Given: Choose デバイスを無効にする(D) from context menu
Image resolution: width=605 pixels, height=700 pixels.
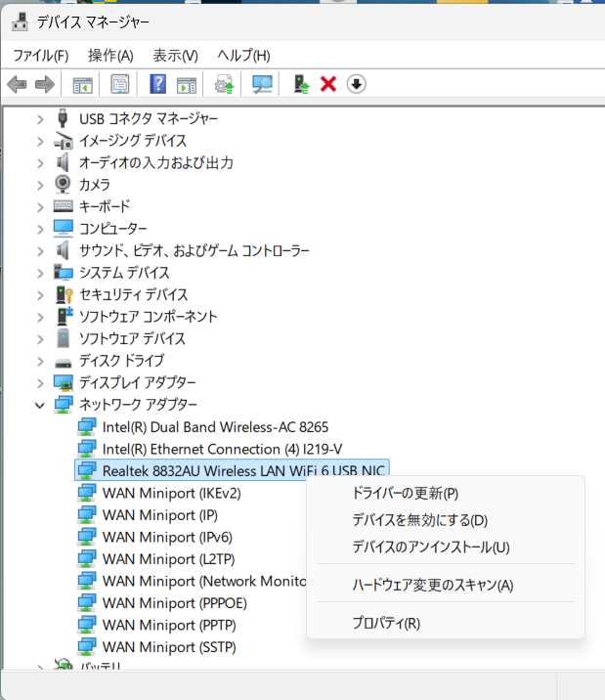Looking at the screenshot, I should click(420, 520).
